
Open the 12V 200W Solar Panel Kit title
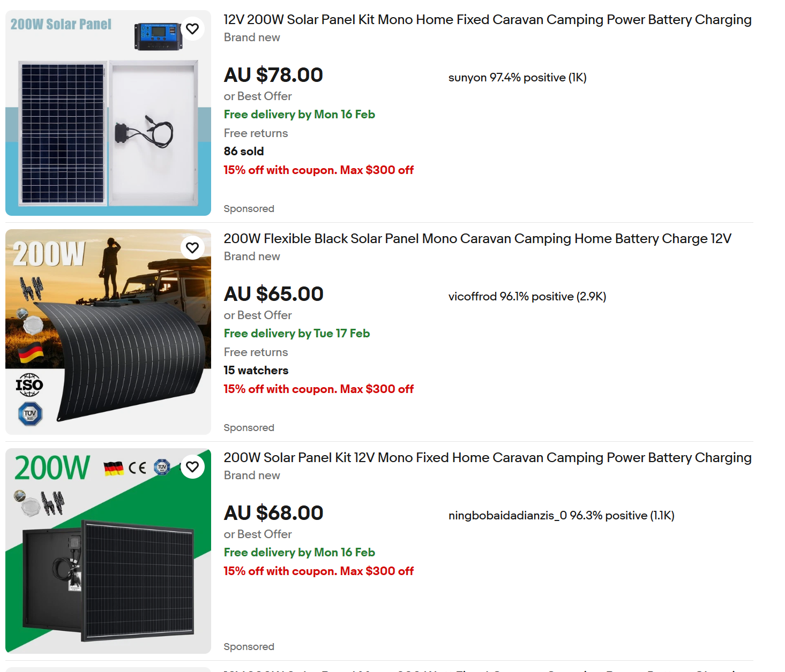pos(487,20)
